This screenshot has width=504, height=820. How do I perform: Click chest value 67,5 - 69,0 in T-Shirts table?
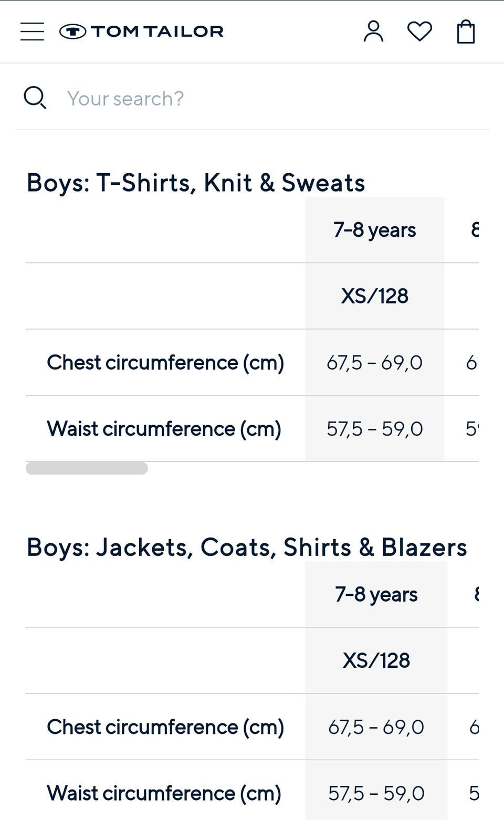374,363
